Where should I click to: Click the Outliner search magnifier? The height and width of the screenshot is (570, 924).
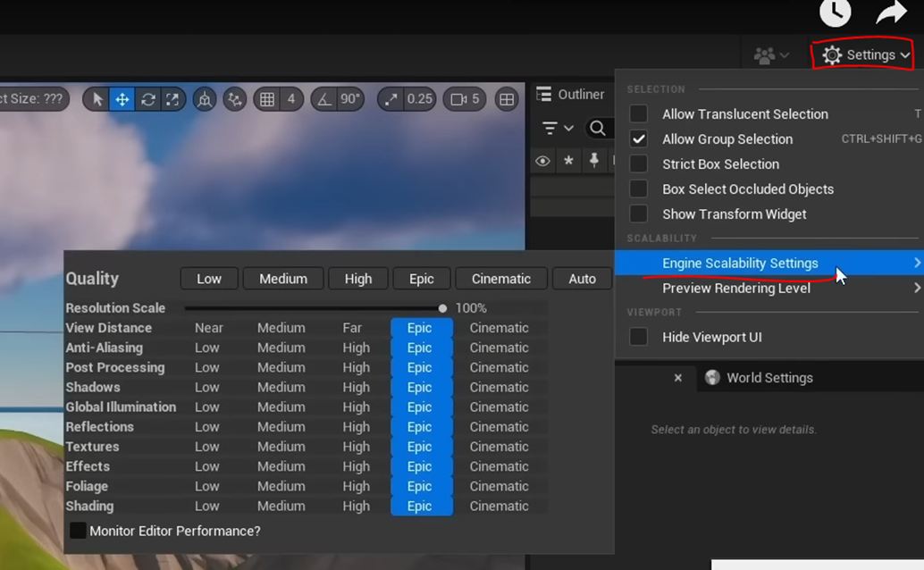pyautogui.click(x=598, y=128)
